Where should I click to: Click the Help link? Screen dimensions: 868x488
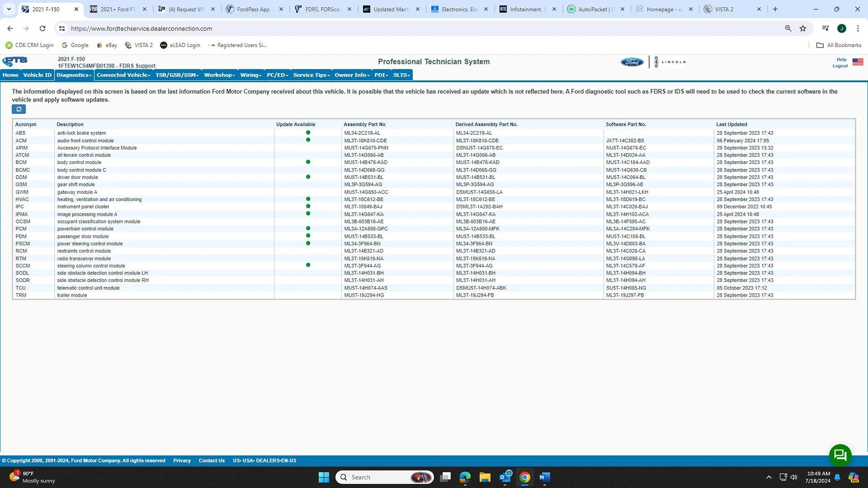point(841,59)
